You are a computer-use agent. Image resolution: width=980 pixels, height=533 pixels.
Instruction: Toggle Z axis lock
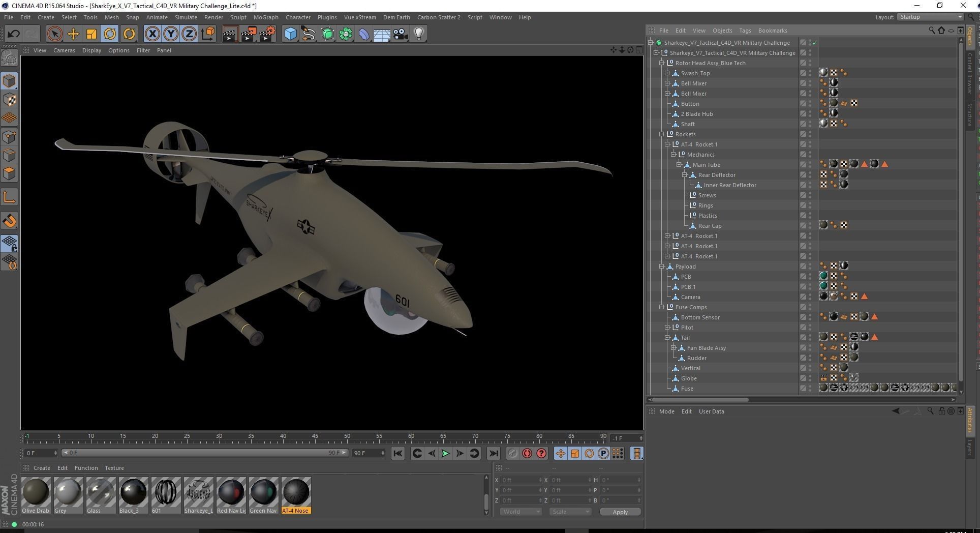[x=189, y=34]
